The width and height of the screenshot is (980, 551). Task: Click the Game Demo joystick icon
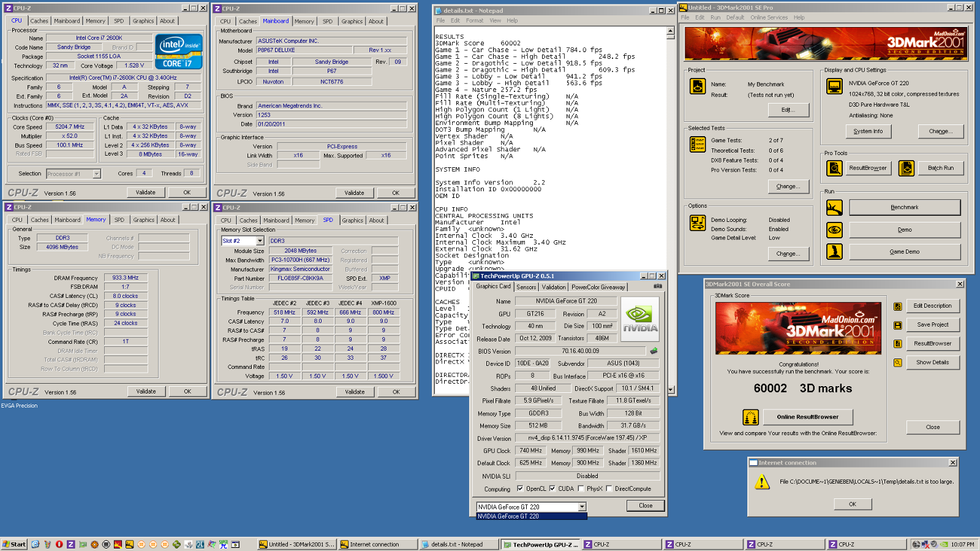pos(834,251)
